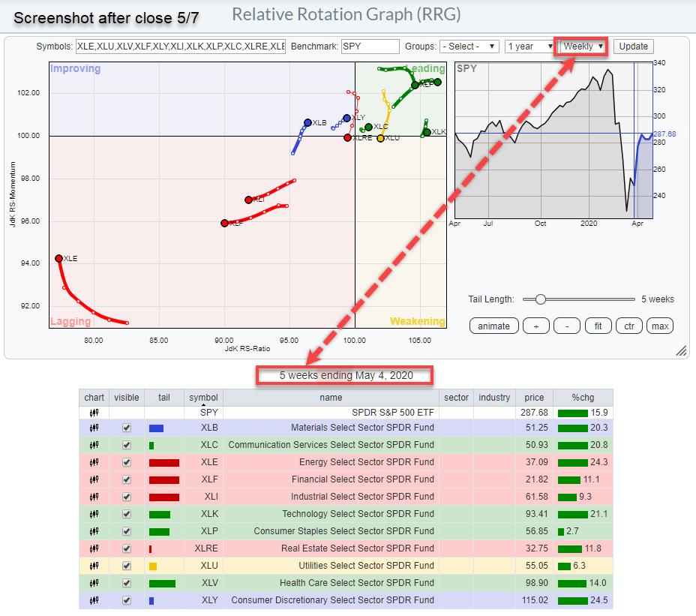The image size is (696, 616).
Task: Hide XLRE using its visible checkbox
Action: [126, 548]
